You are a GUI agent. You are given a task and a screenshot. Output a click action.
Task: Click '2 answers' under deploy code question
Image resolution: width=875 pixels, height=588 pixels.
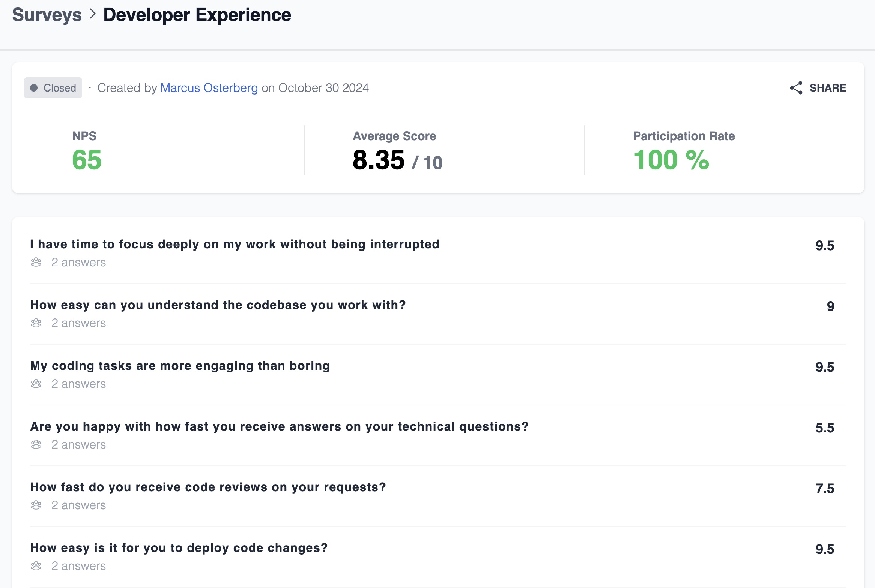point(78,566)
